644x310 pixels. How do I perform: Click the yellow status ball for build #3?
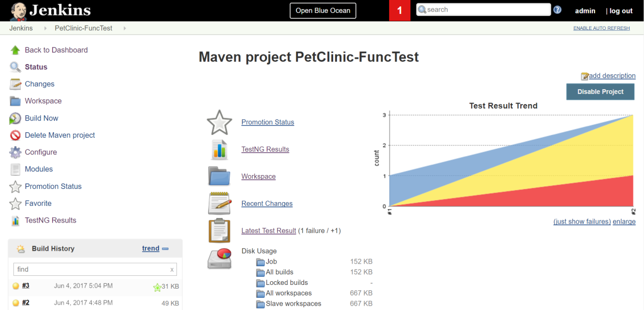click(15, 286)
